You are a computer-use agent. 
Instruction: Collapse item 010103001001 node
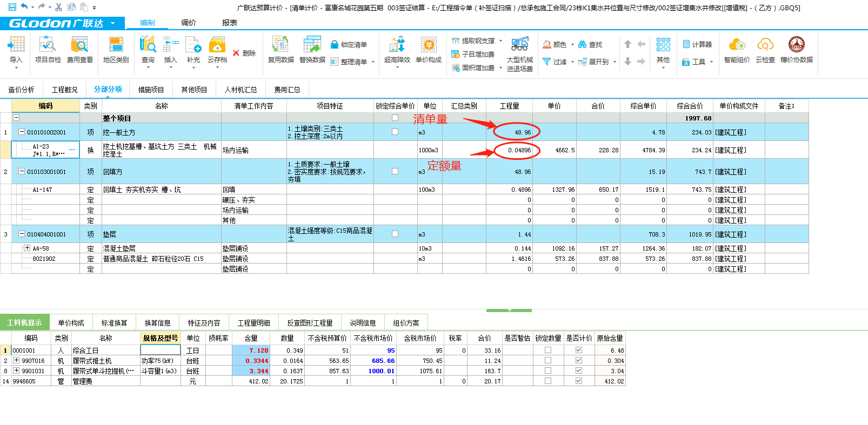(x=22, y=171)
